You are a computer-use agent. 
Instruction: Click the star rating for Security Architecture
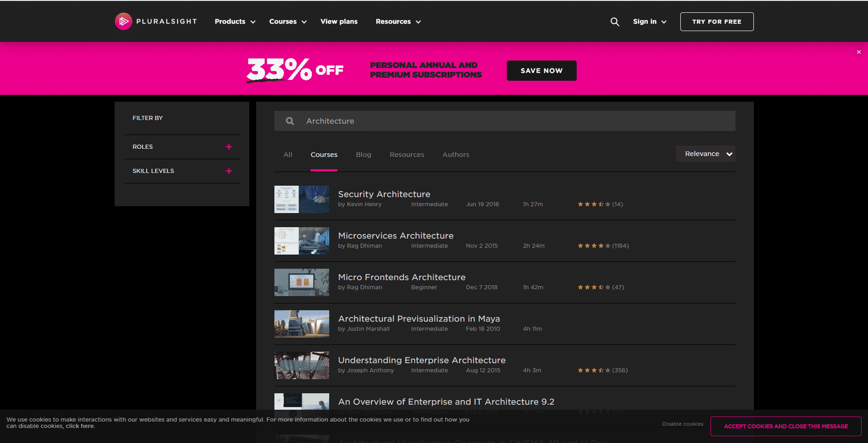pyautogui.click(x=594, y=204)
